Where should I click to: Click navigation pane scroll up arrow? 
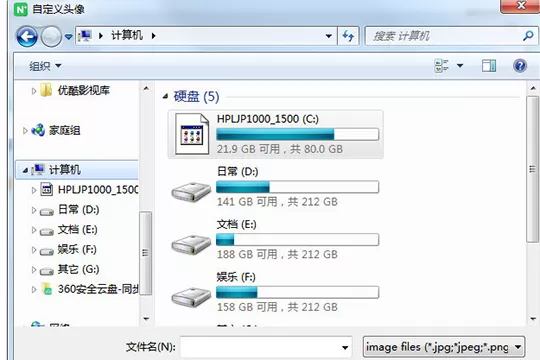pos(146,89)
